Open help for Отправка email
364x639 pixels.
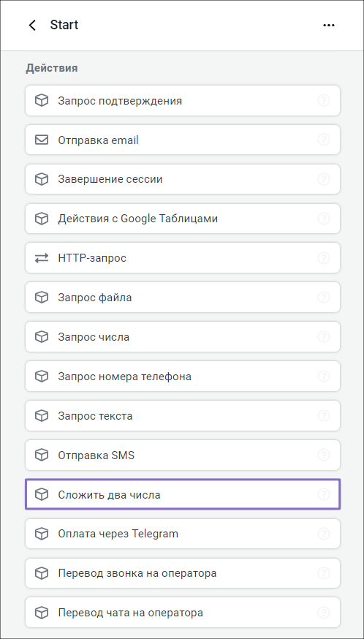coord(324,140)
